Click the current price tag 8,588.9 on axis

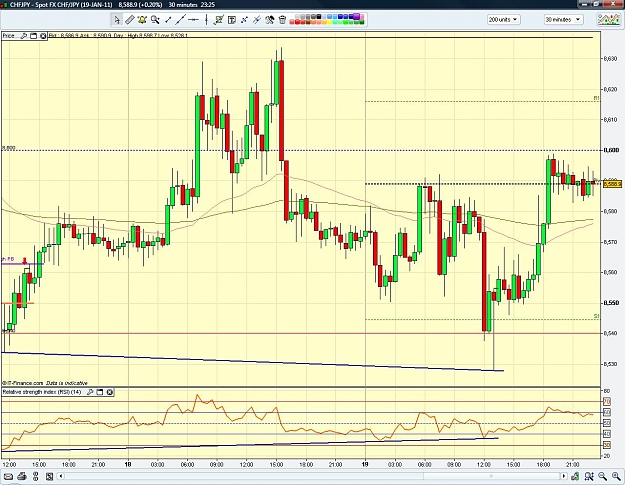click(612, 184)
